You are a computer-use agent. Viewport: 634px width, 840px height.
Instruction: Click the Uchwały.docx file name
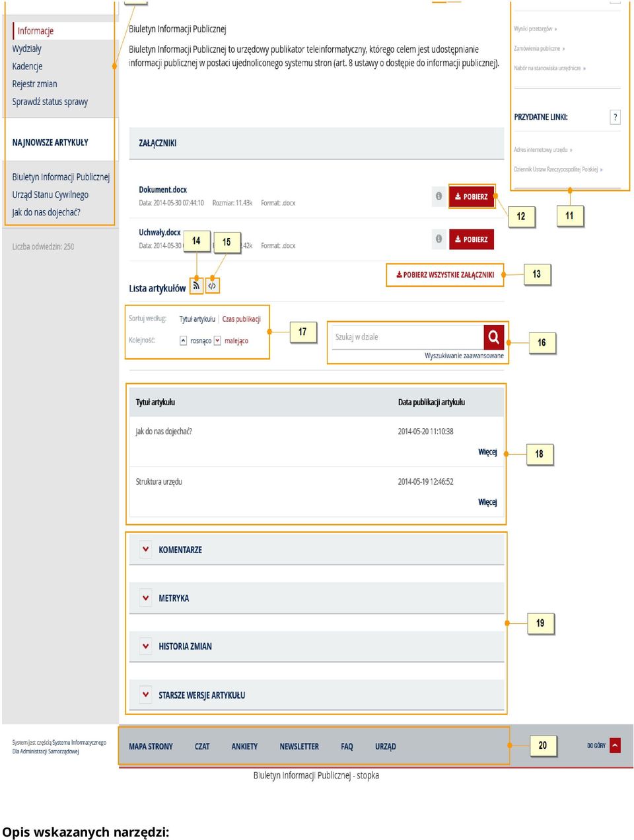160,233
